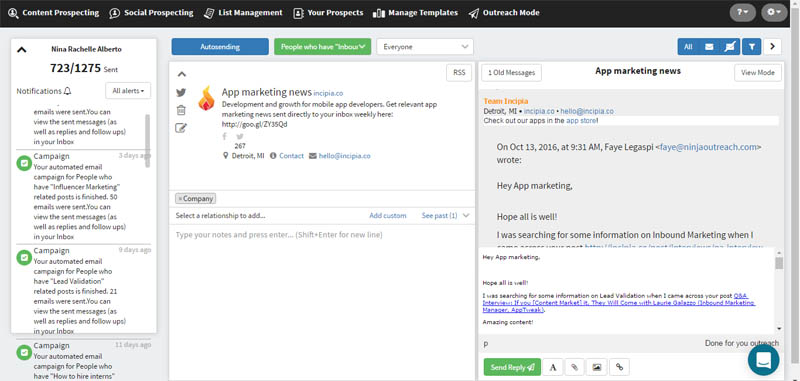The width and height of the screenshot is (800, 381).
Task: Click the paperclip attachment icon
Action: point(574,367)
